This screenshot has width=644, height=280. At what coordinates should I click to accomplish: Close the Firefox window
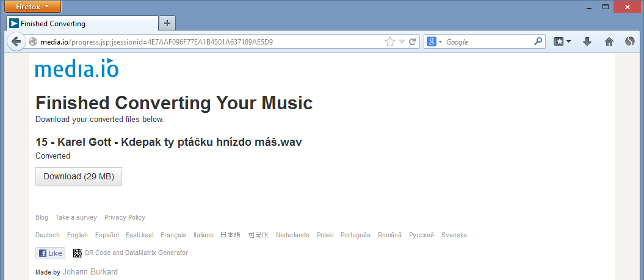point(627,7)
